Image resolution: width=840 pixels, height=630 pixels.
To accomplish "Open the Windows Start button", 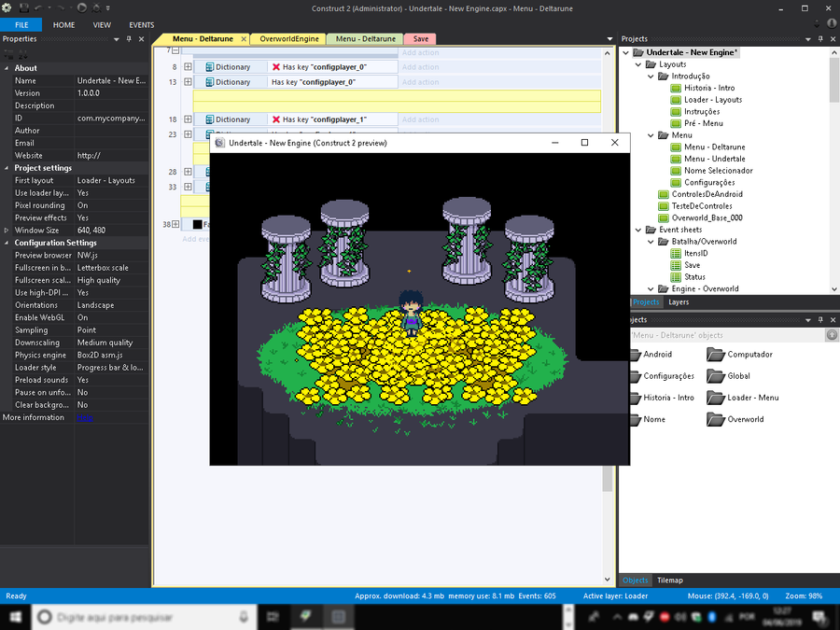I will click(x=16, y=617).
